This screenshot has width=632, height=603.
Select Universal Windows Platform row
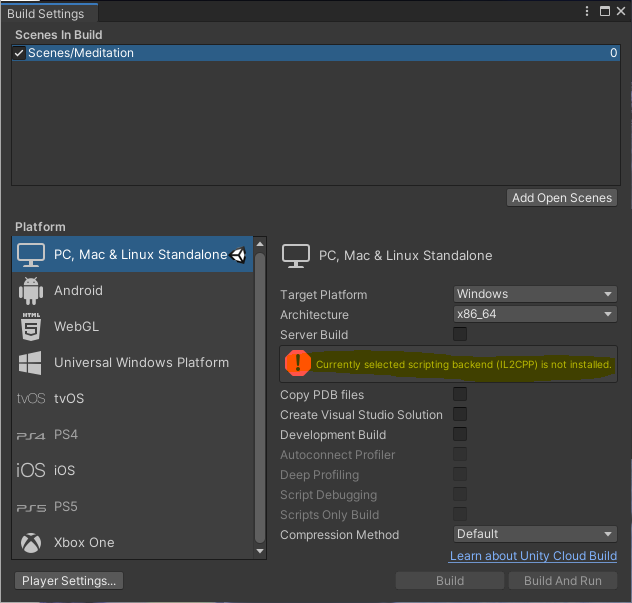[133, 362]
